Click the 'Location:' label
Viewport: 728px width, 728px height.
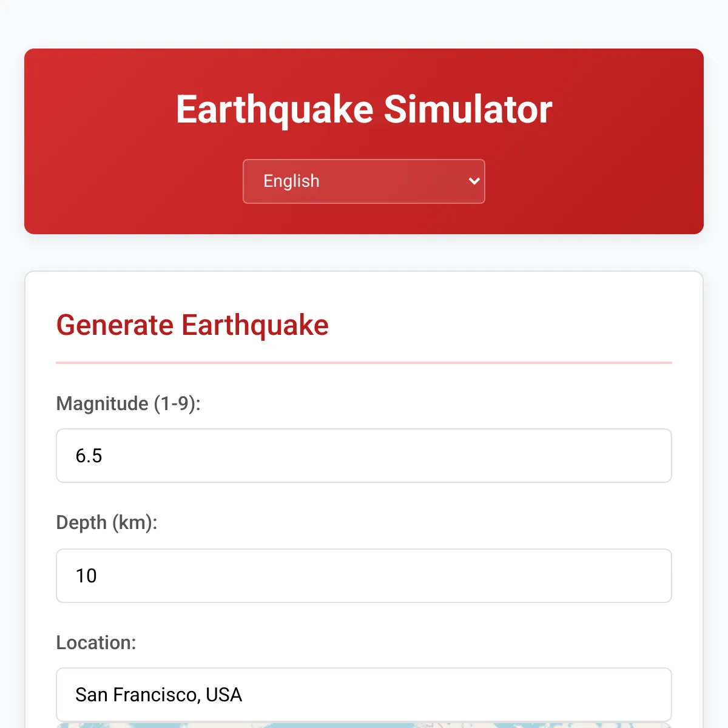coord(96,642)
